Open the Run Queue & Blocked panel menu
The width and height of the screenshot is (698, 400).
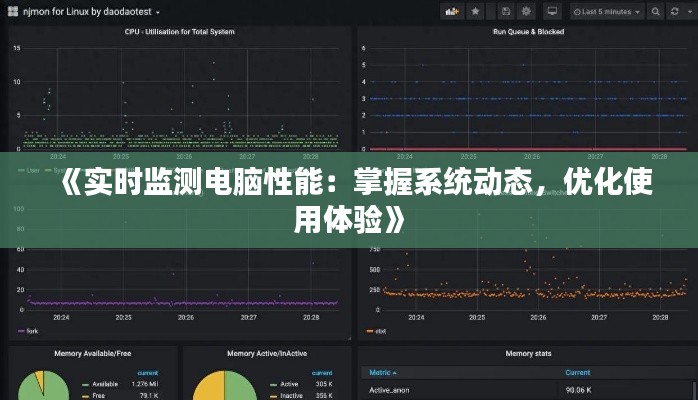(x=527, y=32)
